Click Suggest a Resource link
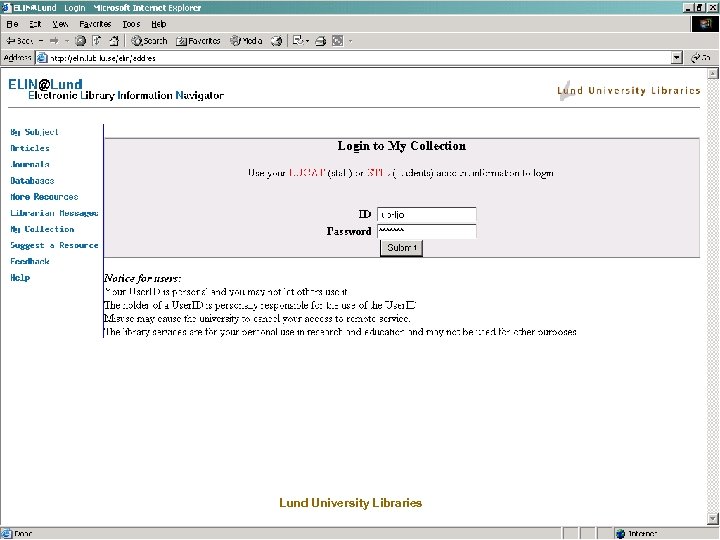Screen dimensions: 720x540 pos(54,245)
